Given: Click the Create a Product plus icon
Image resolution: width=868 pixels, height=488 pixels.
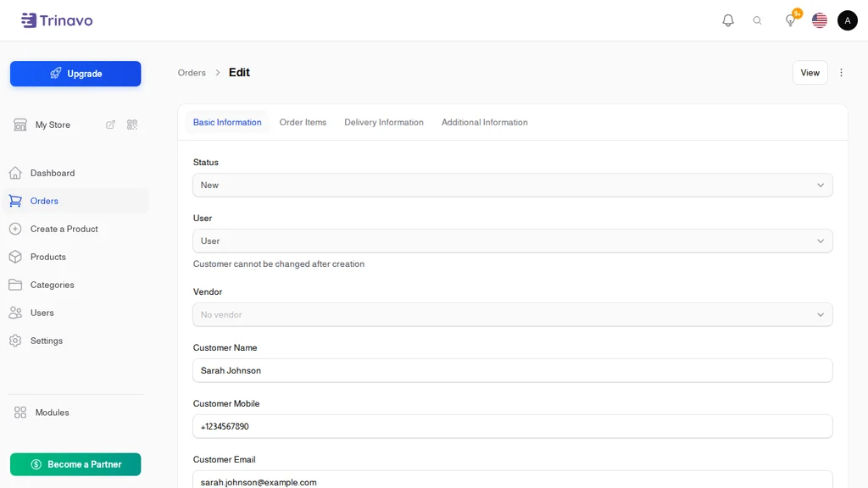Looking at the screenshot, I should [15, 229].
